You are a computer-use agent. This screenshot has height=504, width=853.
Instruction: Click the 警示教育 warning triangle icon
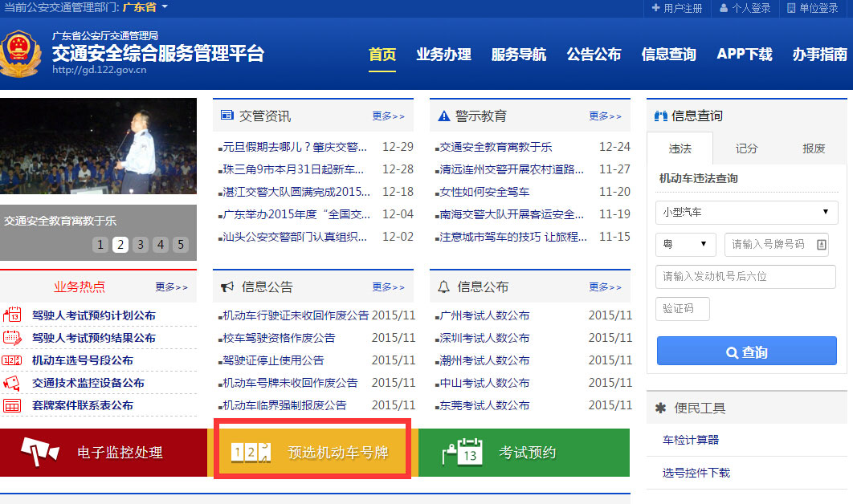443,115
